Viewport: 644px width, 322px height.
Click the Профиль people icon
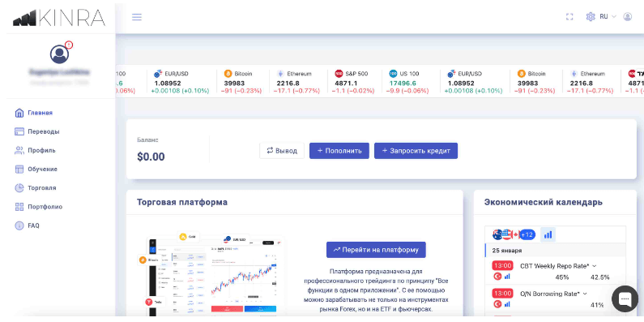point(19,151)
